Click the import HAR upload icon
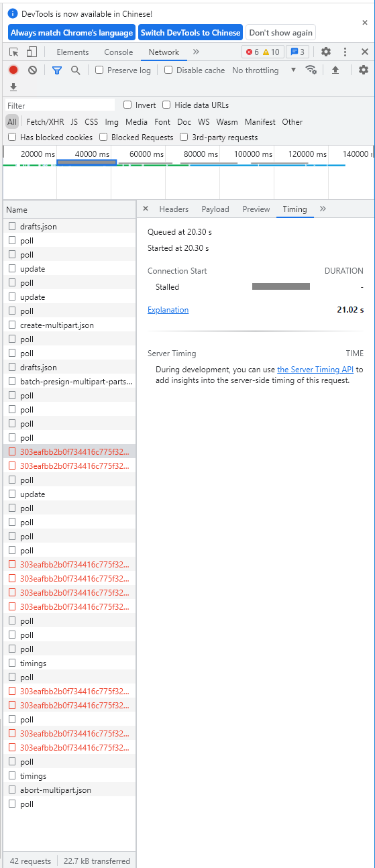This screenshot has height=868, width=375. 335,70
